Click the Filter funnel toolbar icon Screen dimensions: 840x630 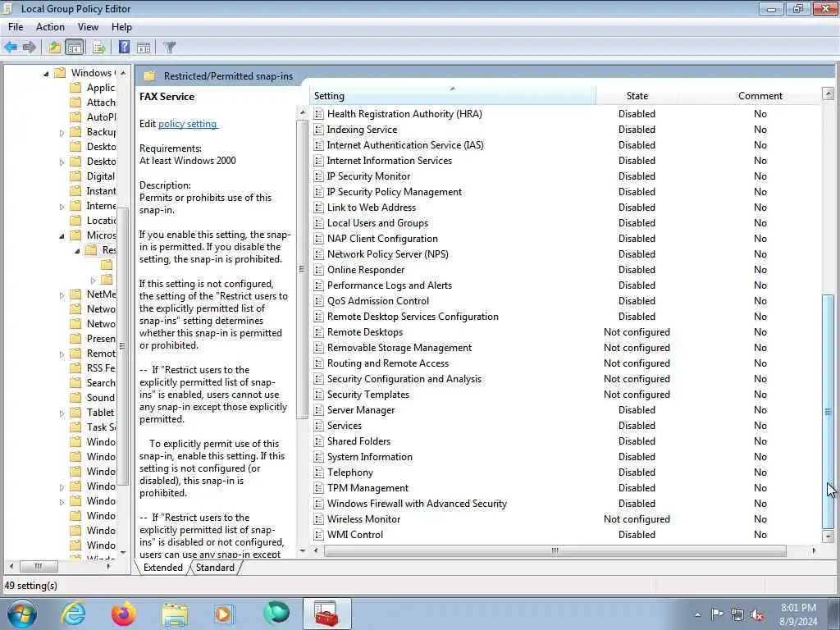[169, 47]
